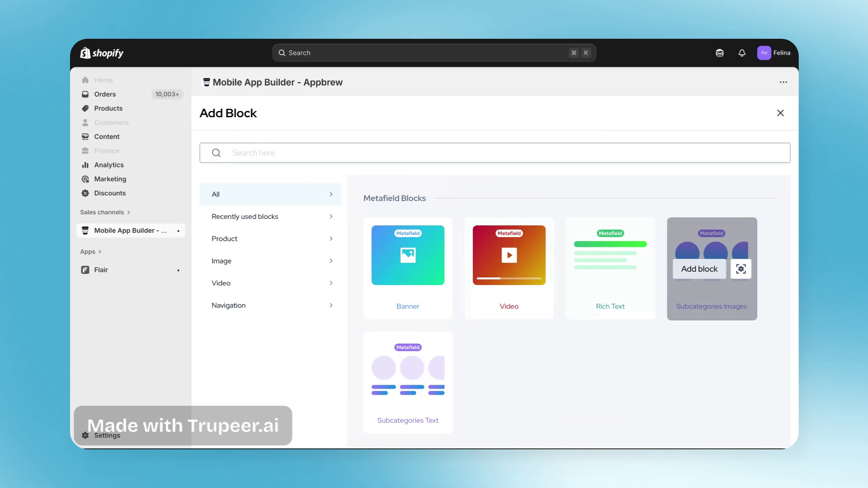
Task: Select Products in the sidebar
Action: [108, 108]
